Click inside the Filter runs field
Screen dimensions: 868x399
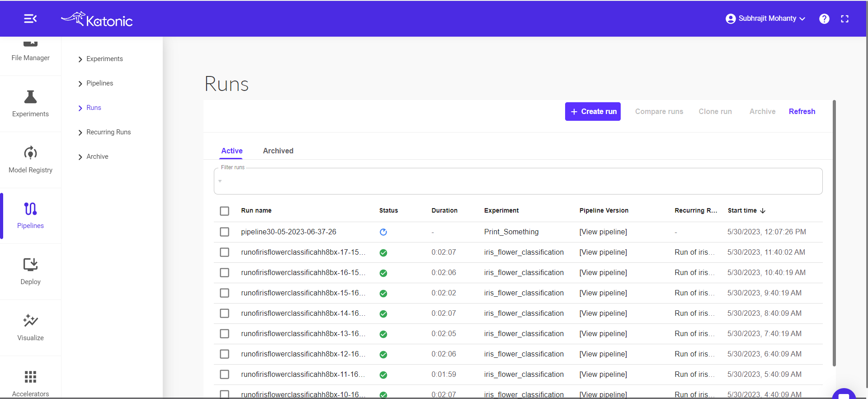(x=518, y=181)
